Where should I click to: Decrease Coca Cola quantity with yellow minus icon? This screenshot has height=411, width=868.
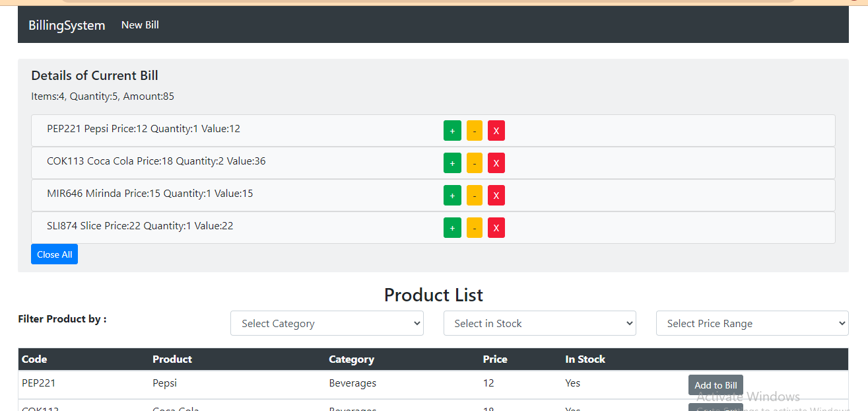[474, 163]
